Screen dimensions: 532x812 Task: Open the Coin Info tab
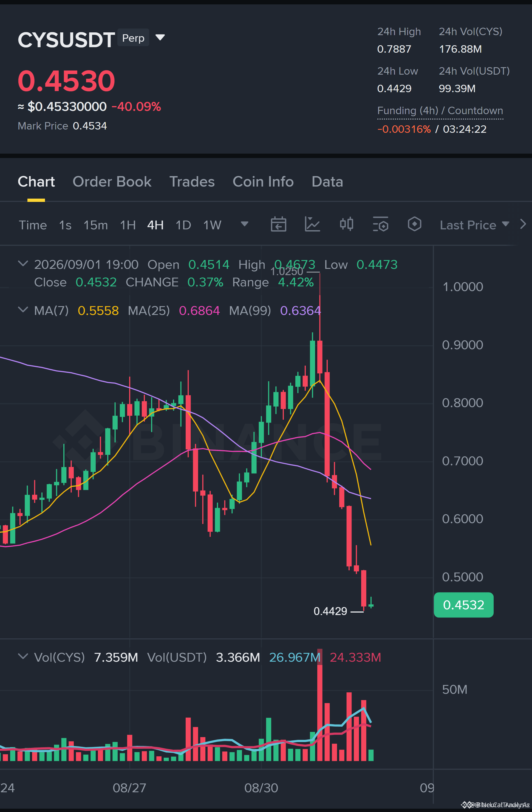[x=263, y=182]
